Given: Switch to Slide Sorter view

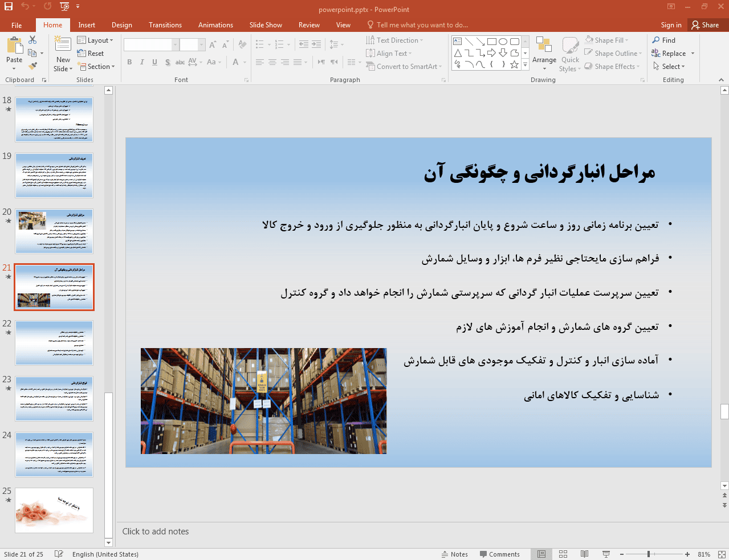Looking at the screenshot, I should pyautogui.click(x=563, y=554).
